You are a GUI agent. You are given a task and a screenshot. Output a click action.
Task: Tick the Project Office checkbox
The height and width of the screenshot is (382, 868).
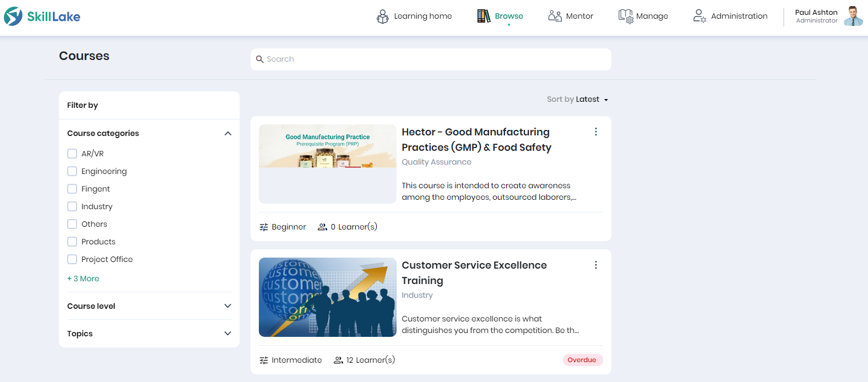point(72,259)
